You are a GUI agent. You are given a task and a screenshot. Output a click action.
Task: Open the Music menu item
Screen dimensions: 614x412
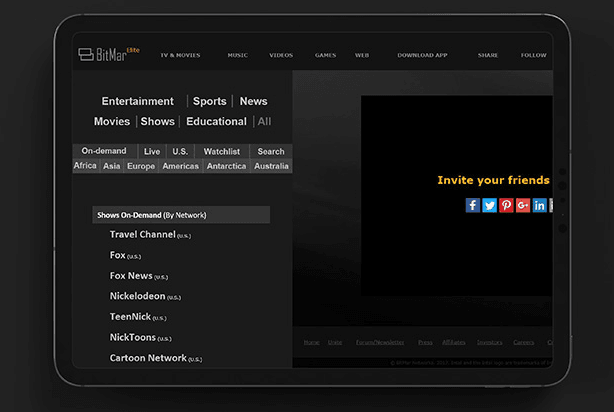[237, 55]
